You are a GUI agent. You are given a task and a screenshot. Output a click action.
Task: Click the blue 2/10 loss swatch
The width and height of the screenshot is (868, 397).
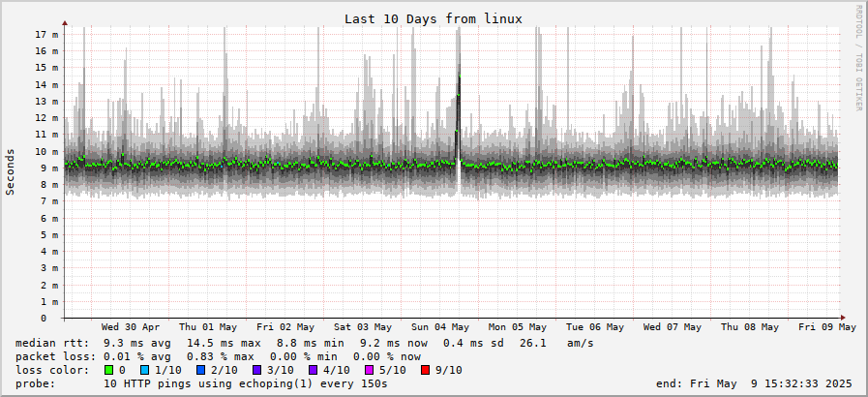pos(200,370)
